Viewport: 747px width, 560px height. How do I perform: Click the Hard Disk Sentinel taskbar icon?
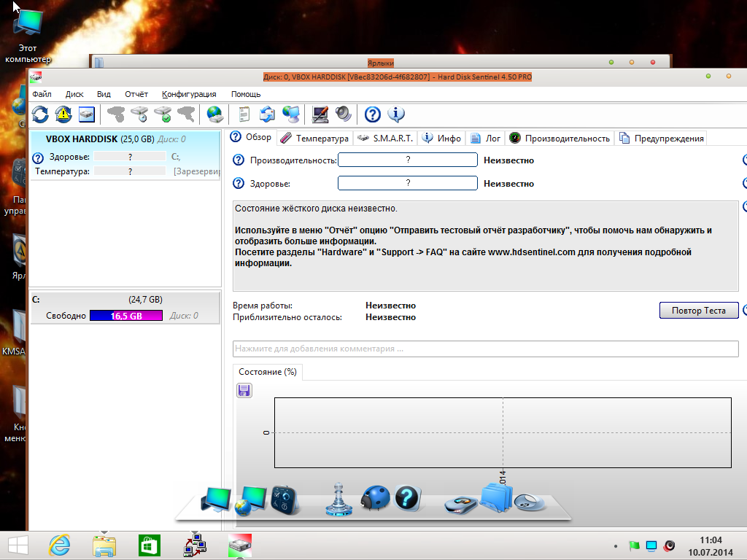tap(240, 545)
